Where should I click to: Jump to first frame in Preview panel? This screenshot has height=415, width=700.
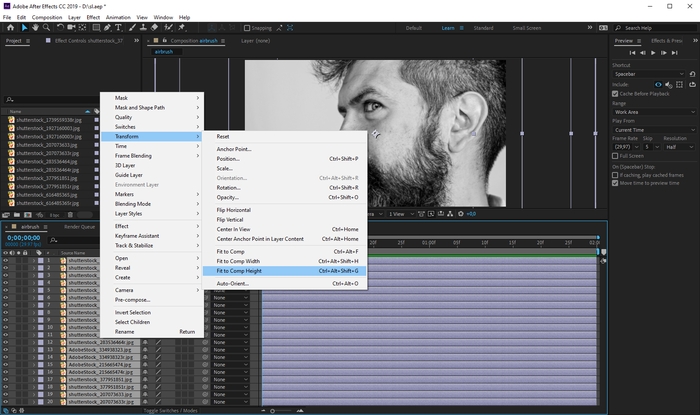pyautogui.click(x=632, y=53)
